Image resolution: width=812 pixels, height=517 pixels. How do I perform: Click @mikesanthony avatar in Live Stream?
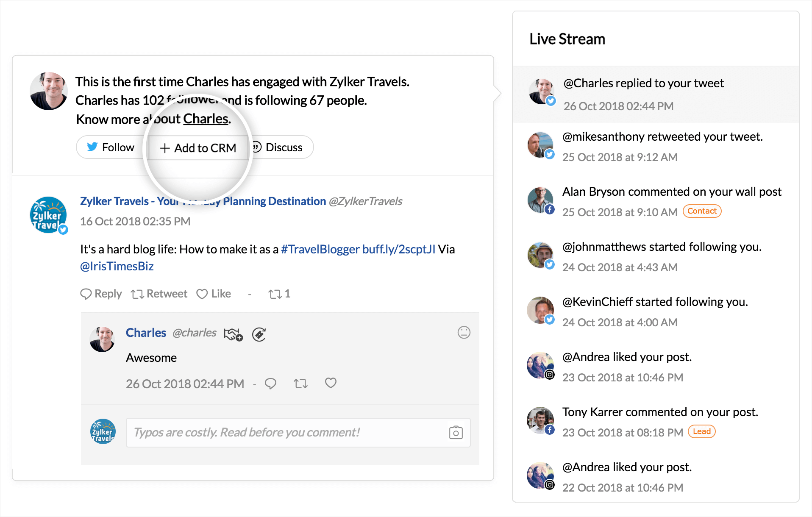pos(540,145)
